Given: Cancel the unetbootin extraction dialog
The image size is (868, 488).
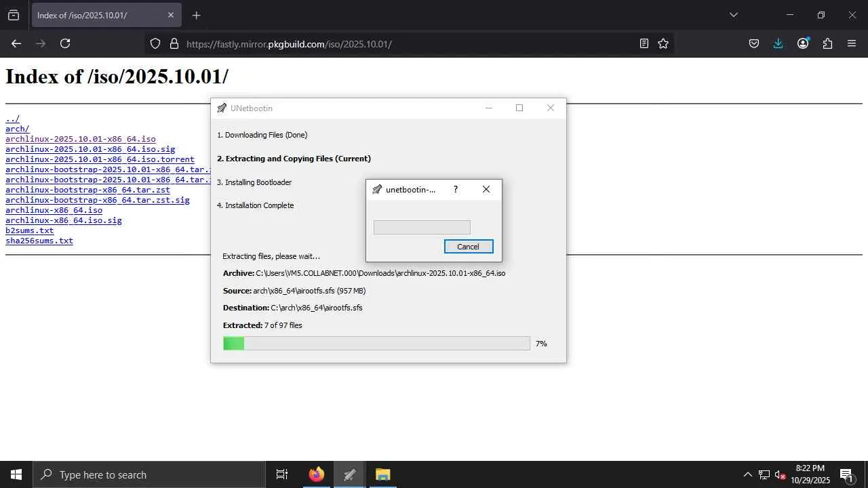Looking at the screenshot, I should tap(468, 247).
